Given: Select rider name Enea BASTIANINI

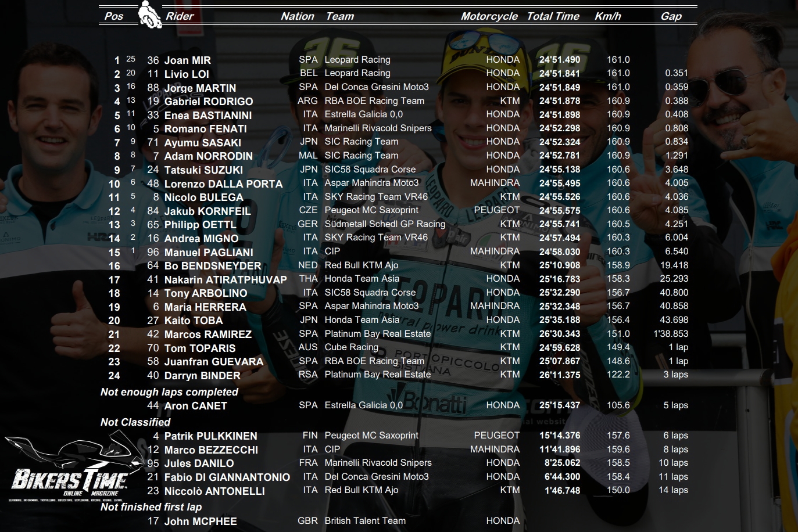Looking at the screenshot, I should [208, 116].
